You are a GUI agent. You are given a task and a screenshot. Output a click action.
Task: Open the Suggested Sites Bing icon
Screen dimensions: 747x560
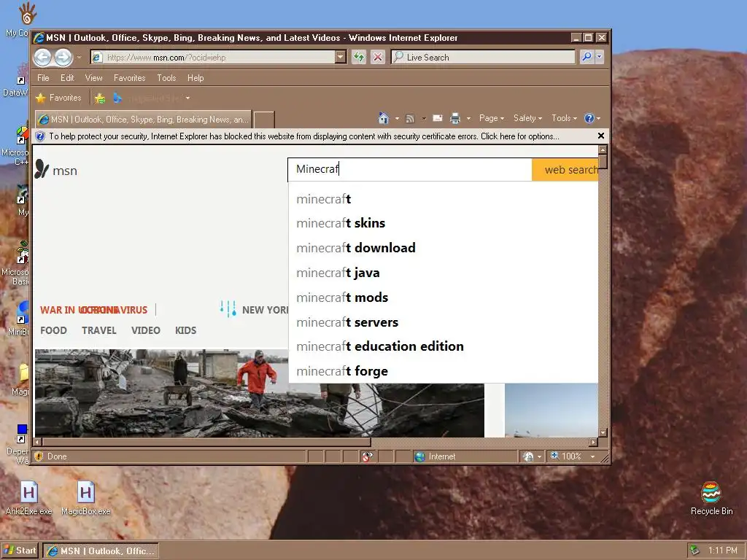click(117, 98)
